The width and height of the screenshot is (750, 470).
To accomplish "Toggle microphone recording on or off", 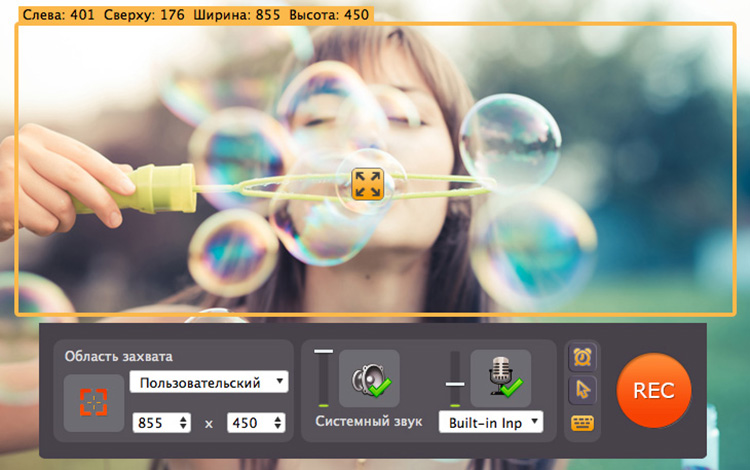I will click(x=500, y=379).
